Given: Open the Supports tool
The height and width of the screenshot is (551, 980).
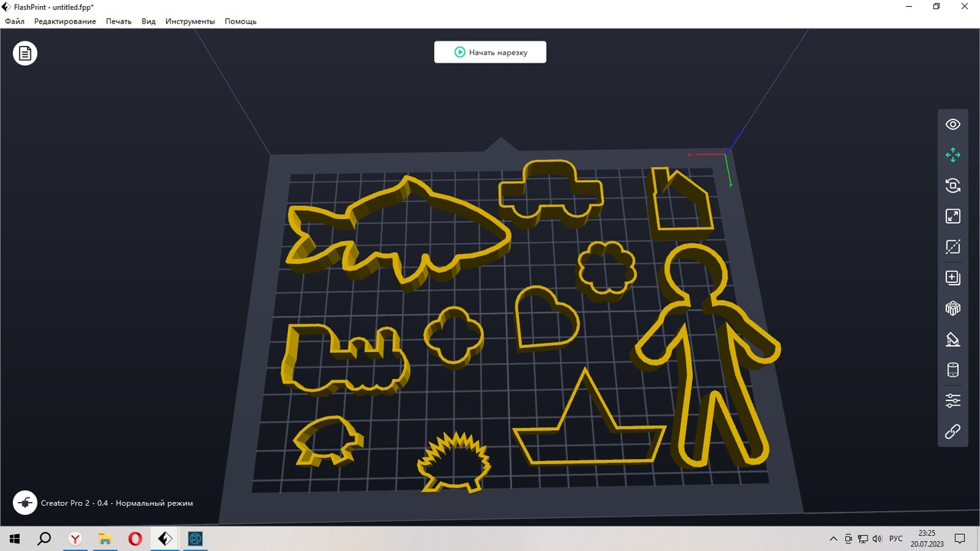Looking at the screenshot, I should click(952, 340).
